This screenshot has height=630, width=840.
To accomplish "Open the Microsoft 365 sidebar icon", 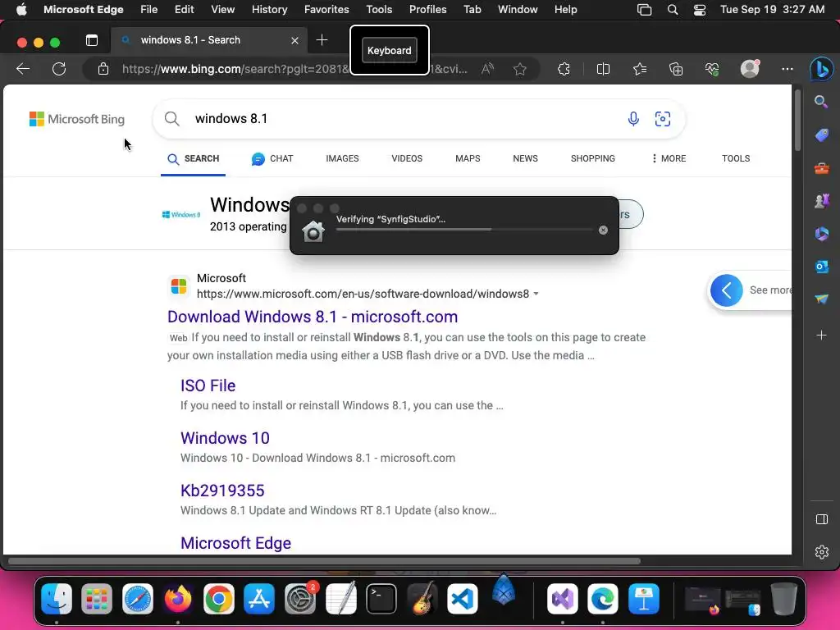I will 822,234.
